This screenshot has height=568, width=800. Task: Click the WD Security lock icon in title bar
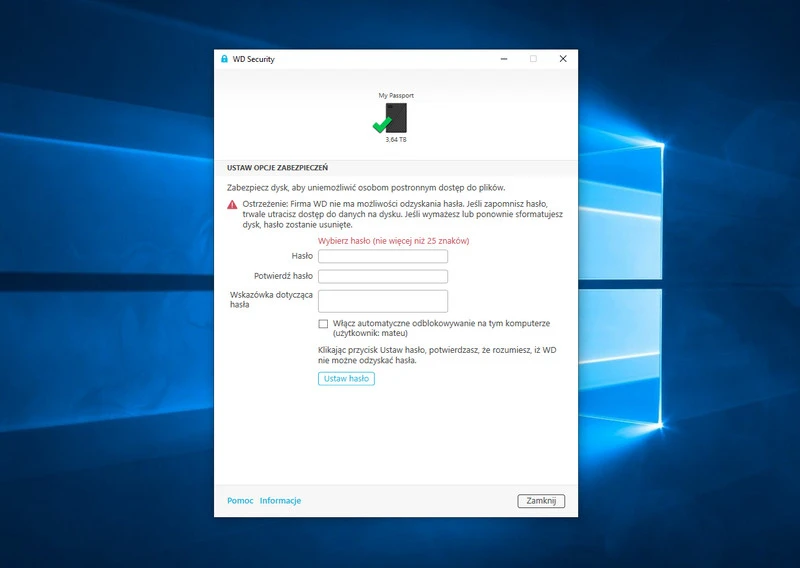(x=224, y=59)
